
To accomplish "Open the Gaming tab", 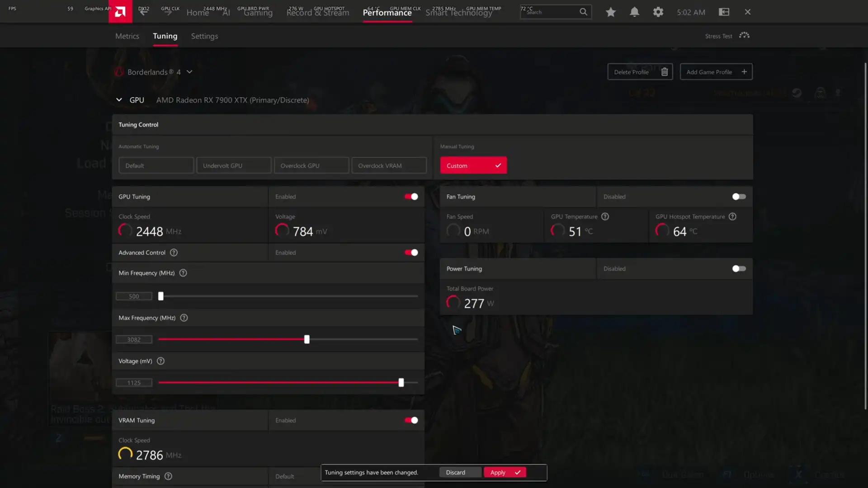I will pyautogui.click(x=258, y=13).
